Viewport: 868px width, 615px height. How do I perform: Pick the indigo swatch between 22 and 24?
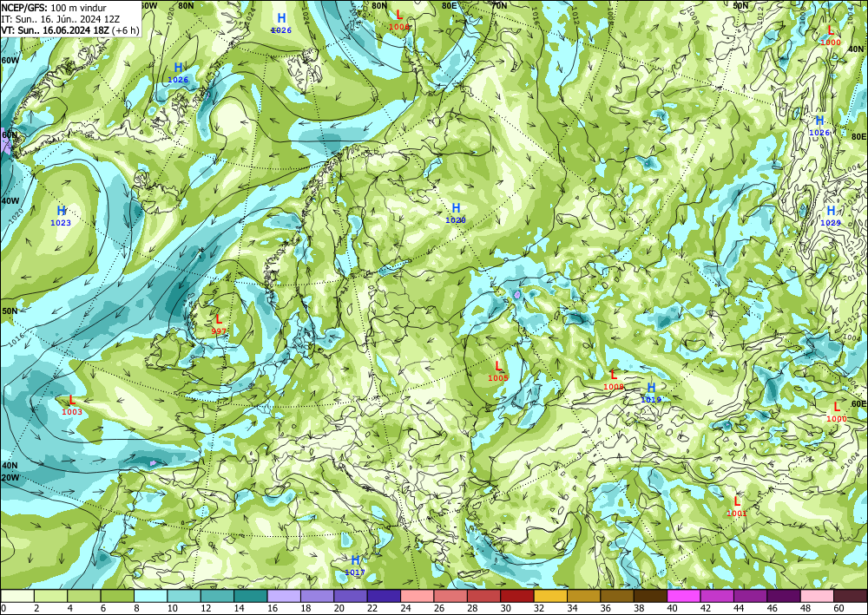(384, 596)
